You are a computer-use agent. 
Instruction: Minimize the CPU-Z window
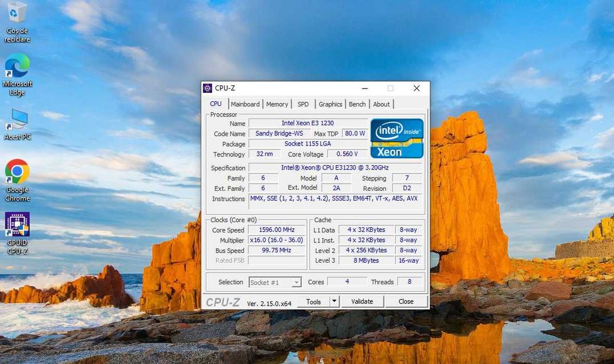click(x=365, y=88)
